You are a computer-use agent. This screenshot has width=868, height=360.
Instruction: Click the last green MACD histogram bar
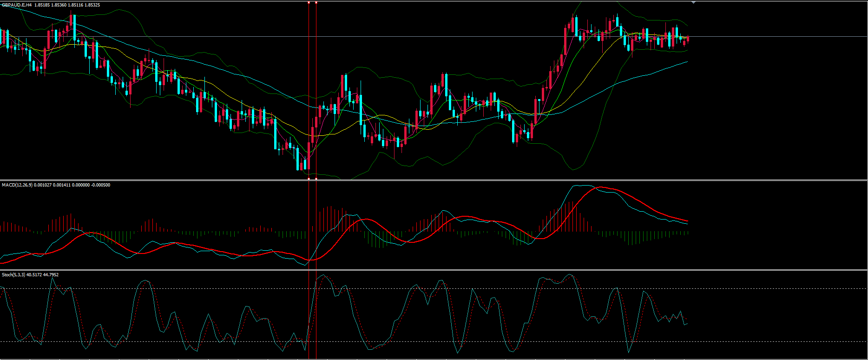[x=688, y=233]
